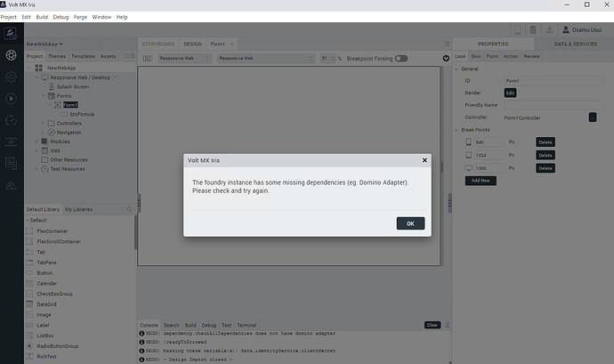Click the data mapping icon in left sidebar
614x364 pixels.
click(x=11, y=142)
